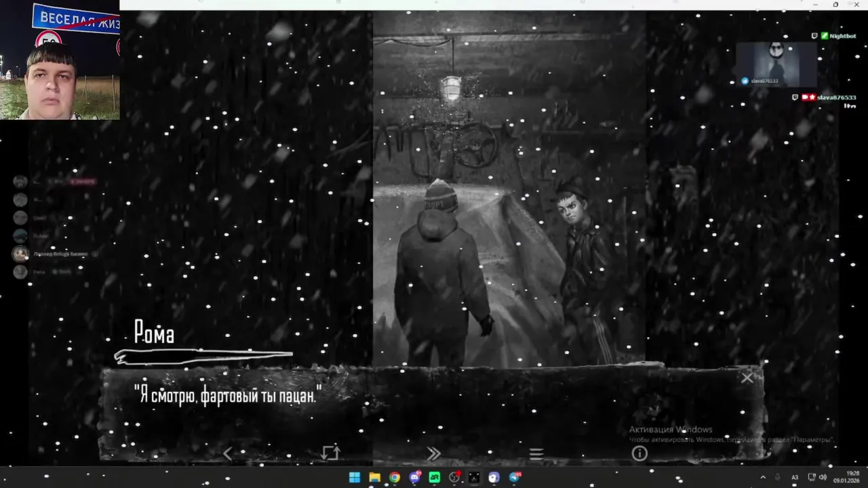Click the slava876533 video thumbnail overlay
The width and height of the screenshot is (868, 488).
(776, 64)
